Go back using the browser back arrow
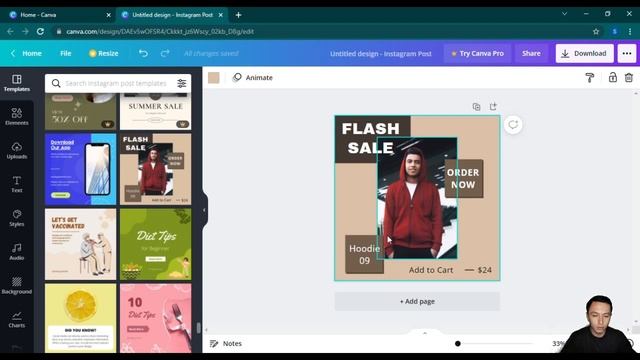The image size is (640, 360). tap(10, 31)
